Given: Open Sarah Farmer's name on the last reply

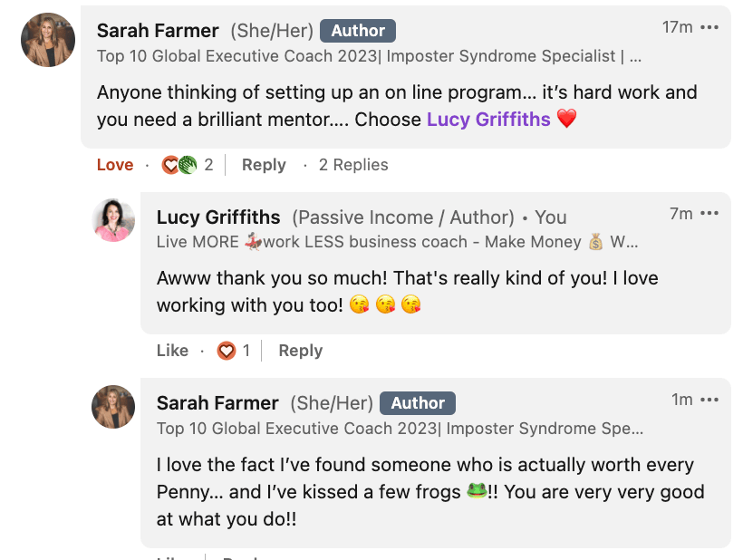Looking at the screenshot, I should (x=217, y=403).
